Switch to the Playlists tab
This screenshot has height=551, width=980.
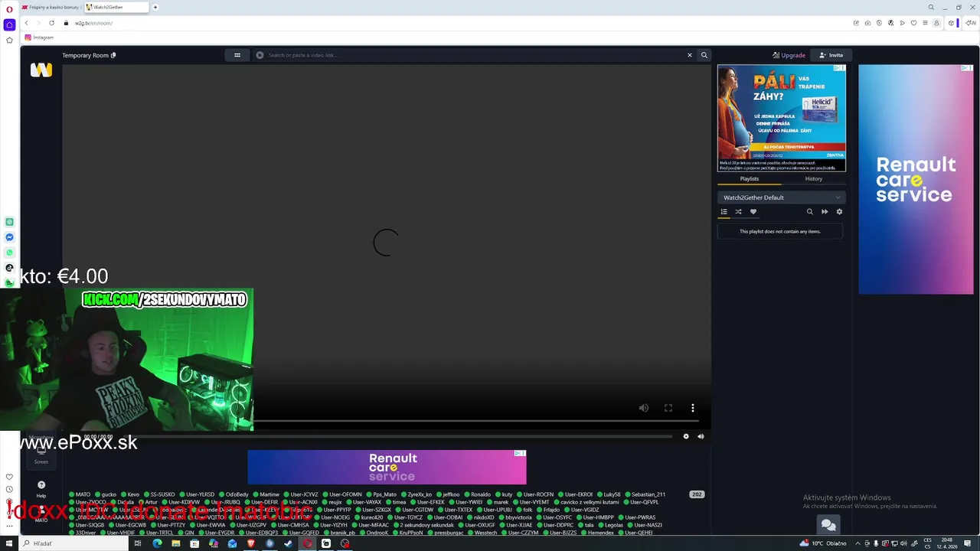coord(750,178)
